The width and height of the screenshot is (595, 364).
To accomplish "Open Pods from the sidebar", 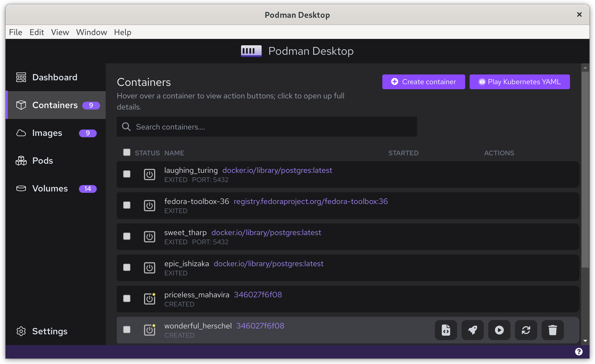I will (x=42, y=161).
